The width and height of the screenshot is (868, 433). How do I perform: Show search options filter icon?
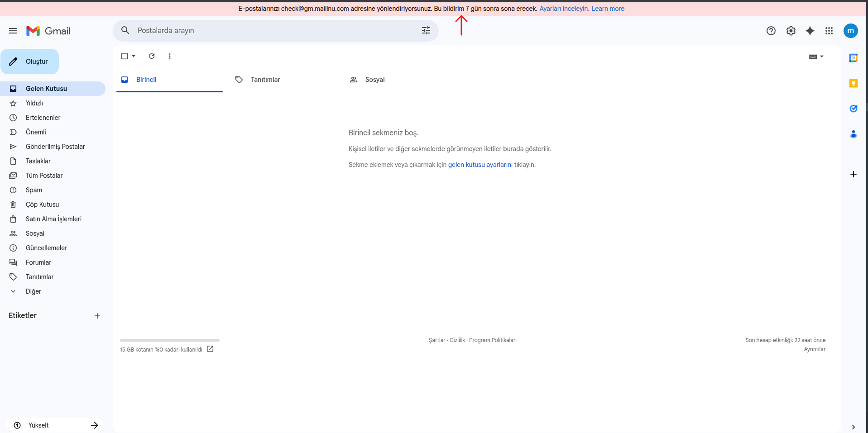pos(426,30)
